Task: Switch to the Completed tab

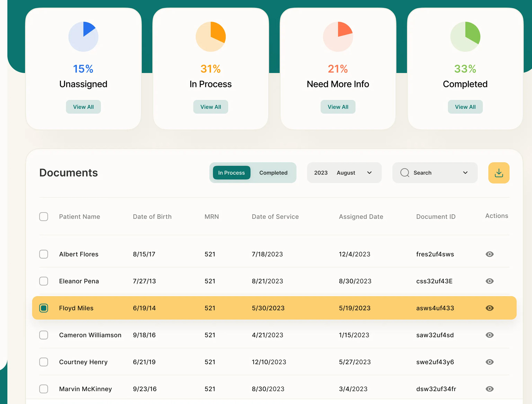Action: 273,173
